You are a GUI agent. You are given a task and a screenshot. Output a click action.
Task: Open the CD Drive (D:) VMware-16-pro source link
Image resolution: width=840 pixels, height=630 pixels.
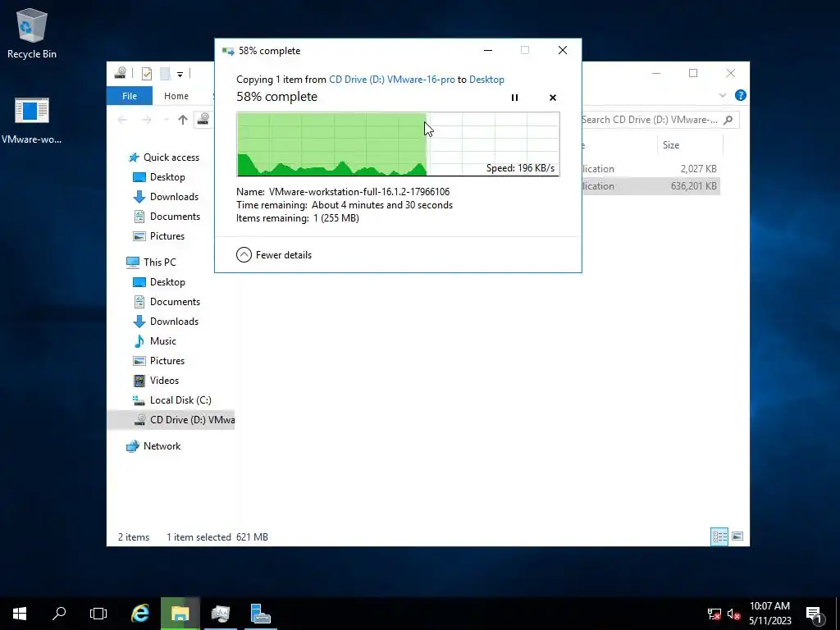coord(391,80)
